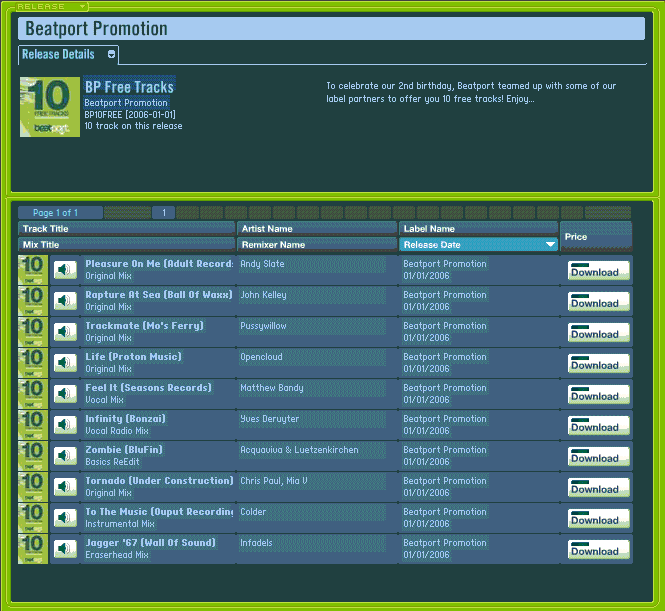Image resolution: width=665 pixels, height=611 pixels.
Task: Open Beatport Promotion label link under release title
Action: click(126, 103)
